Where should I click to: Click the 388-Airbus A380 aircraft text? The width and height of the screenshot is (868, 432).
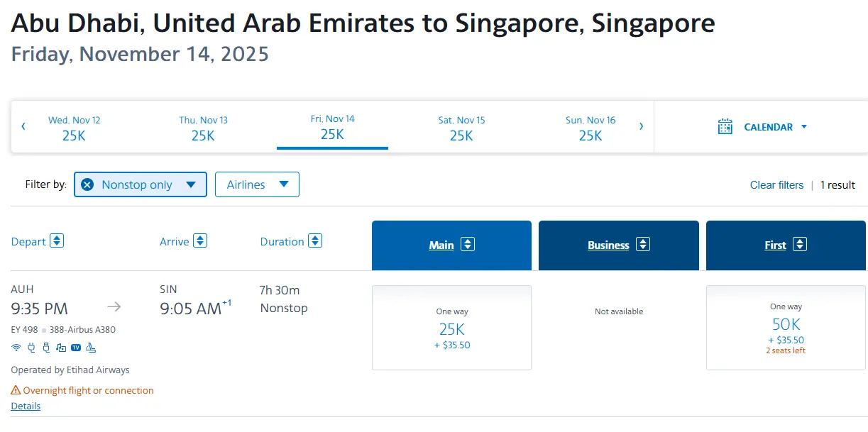(x=82, y=330)
